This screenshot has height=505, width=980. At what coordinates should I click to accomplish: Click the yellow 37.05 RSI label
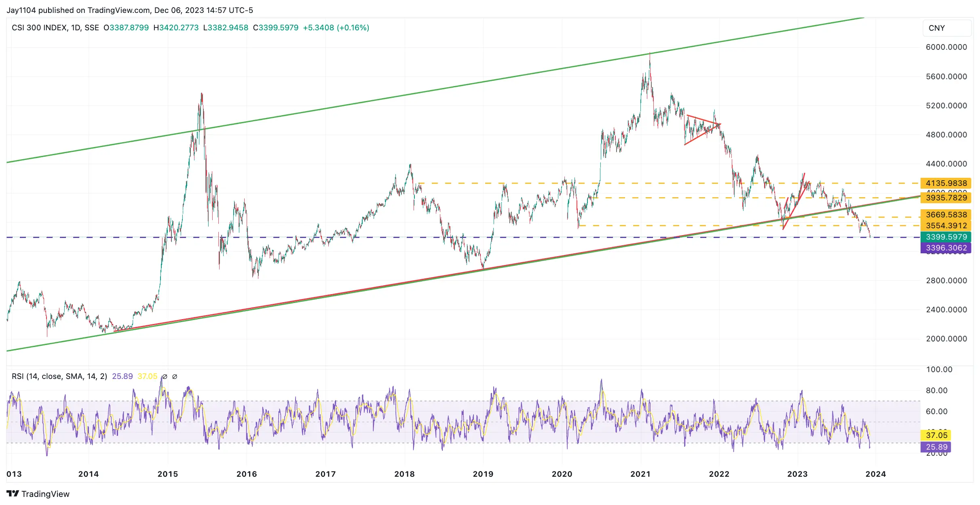(936, 435)
